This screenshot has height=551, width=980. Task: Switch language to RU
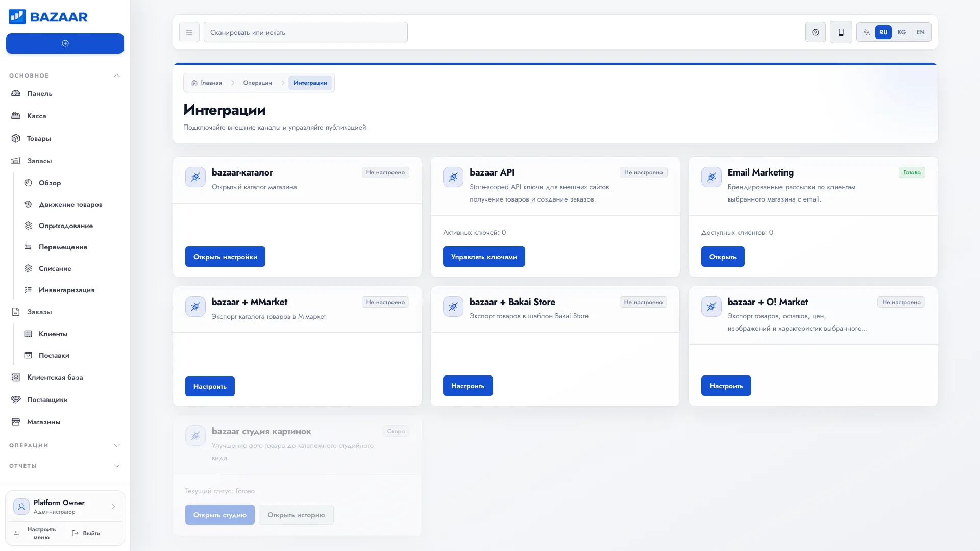884,32
